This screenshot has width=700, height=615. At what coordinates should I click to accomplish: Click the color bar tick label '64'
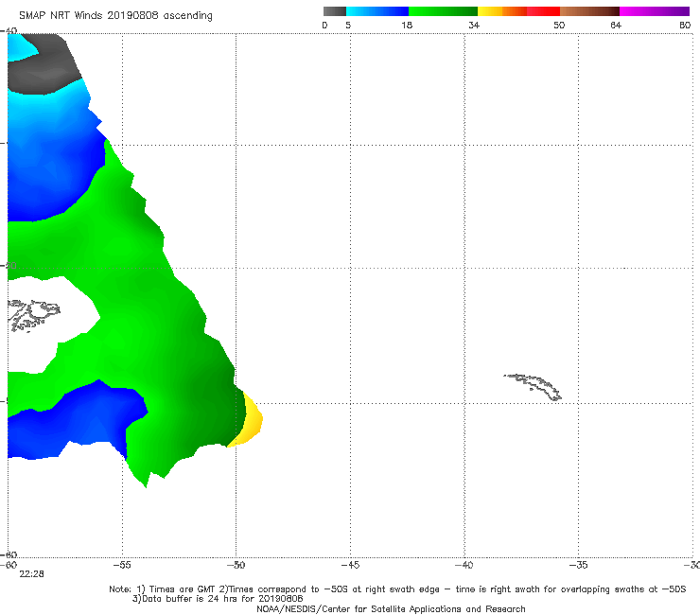pos(616,26)
